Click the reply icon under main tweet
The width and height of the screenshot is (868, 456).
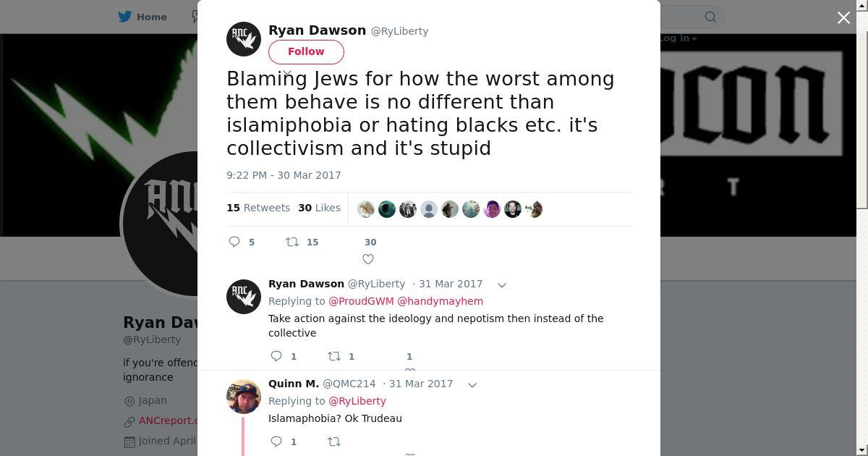234,242
